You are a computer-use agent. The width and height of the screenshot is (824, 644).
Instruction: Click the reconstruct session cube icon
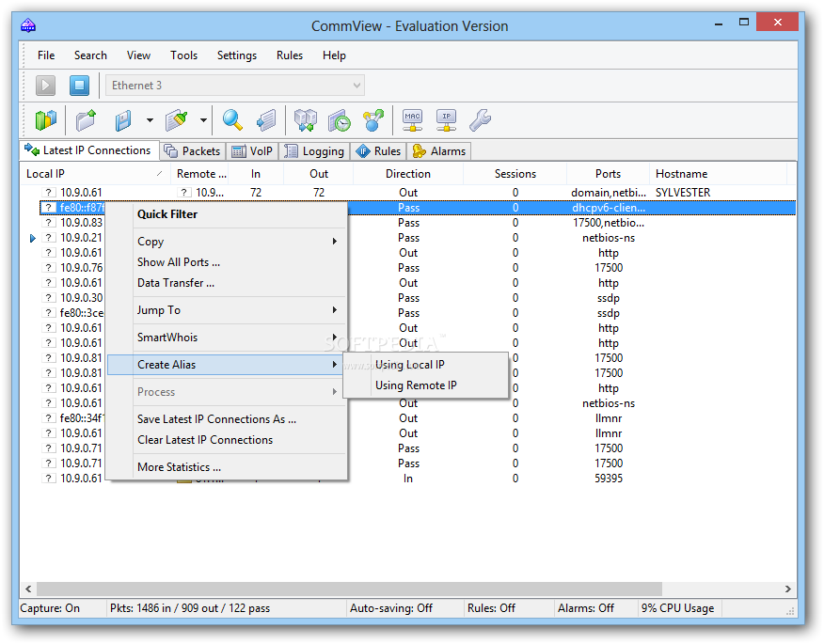click(306, 120)
